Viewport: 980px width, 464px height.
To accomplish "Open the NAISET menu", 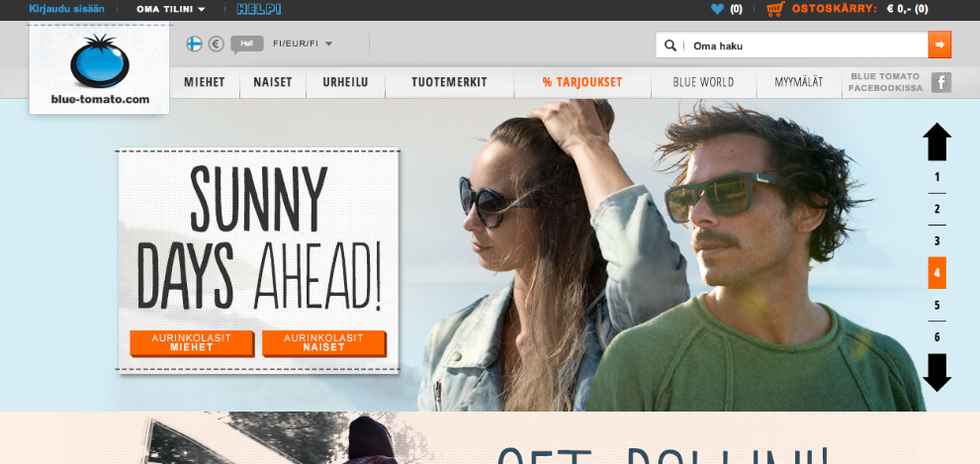I will click(x=273, y=82).
